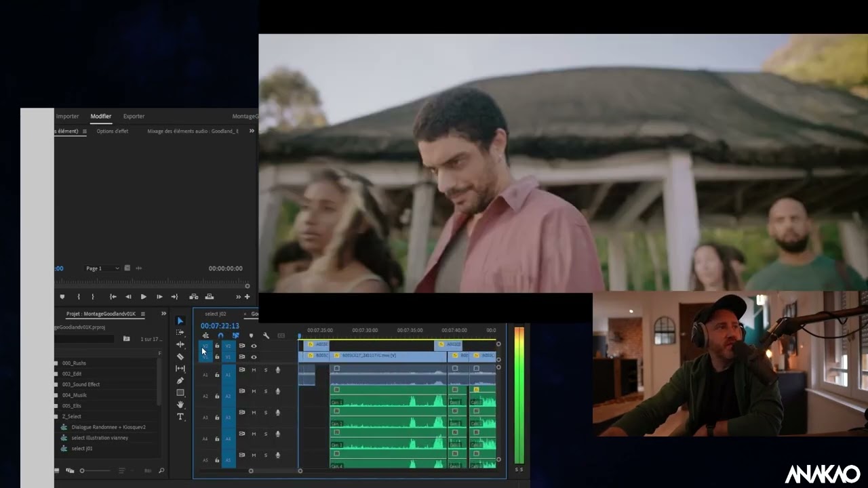Select the Selection arrow tool
Screen dimensions: 868x488
coord(180,321)
